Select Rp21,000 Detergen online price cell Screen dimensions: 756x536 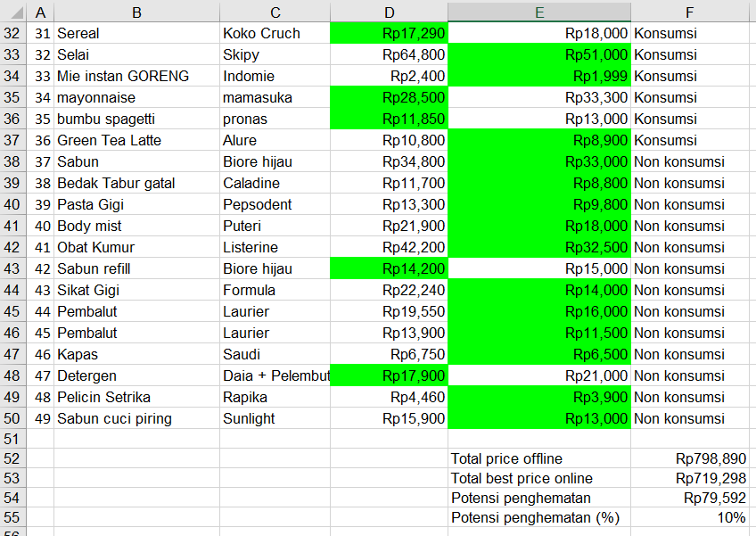539,375
